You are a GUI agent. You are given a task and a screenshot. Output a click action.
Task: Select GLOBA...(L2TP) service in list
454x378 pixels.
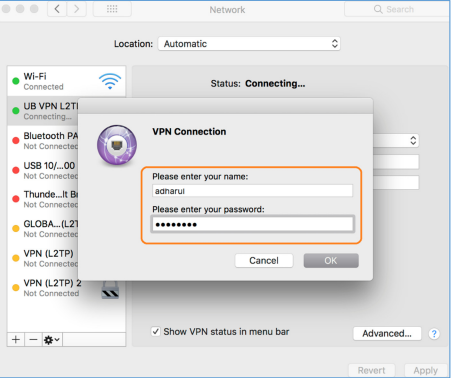[43, 229]
